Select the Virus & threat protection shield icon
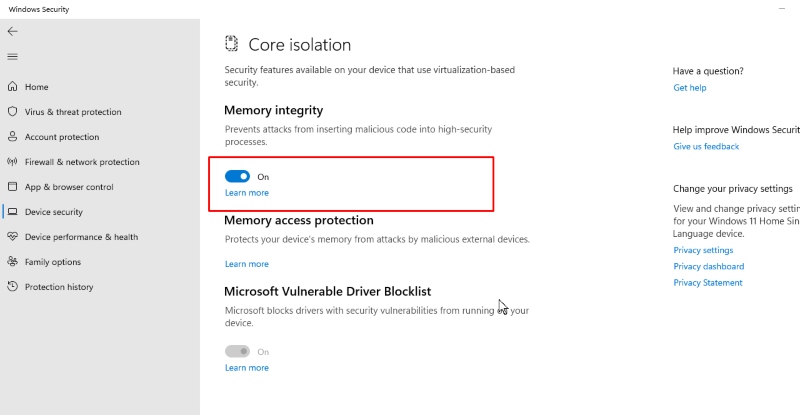800x415 pixels. [12, 111]
